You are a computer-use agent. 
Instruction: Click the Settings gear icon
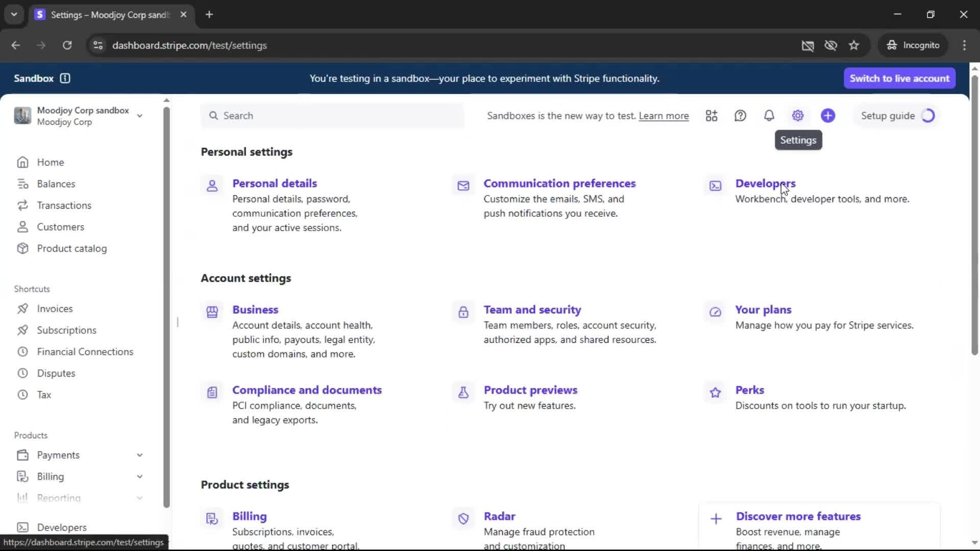pyautogui.click(x=798, y=116)
